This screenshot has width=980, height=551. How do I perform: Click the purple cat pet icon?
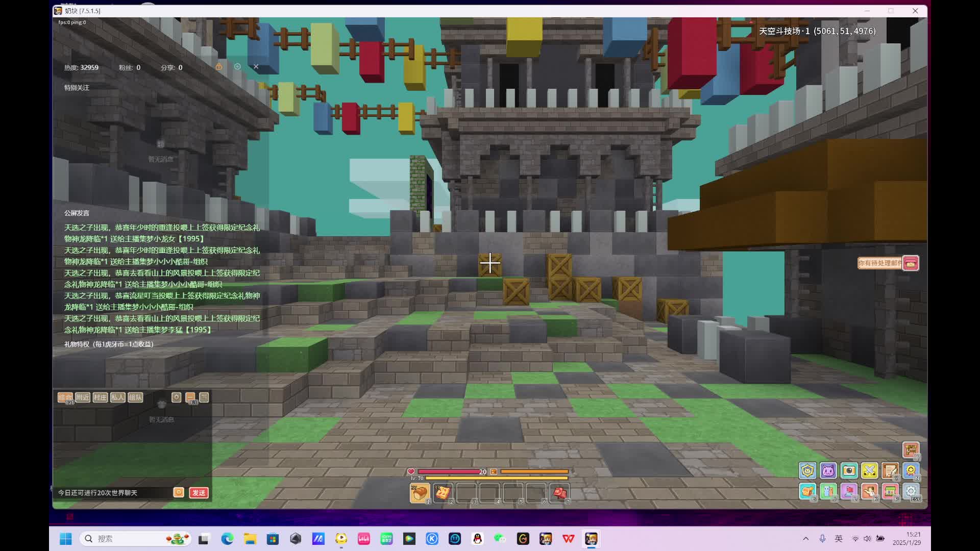828,470
